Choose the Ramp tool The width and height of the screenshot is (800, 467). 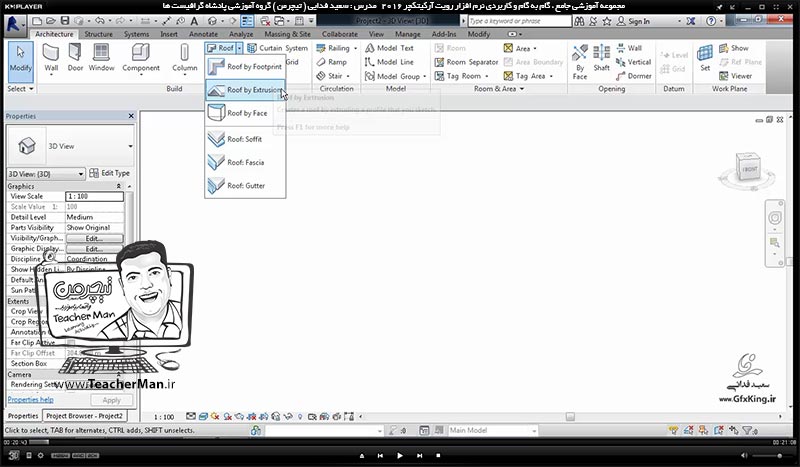point(332,62)
